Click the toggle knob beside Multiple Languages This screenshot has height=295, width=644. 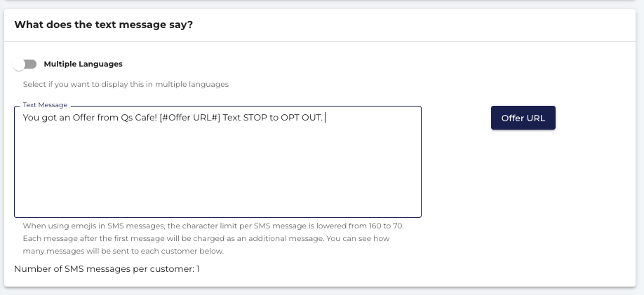pyautogui.click(x=19, y=64)
